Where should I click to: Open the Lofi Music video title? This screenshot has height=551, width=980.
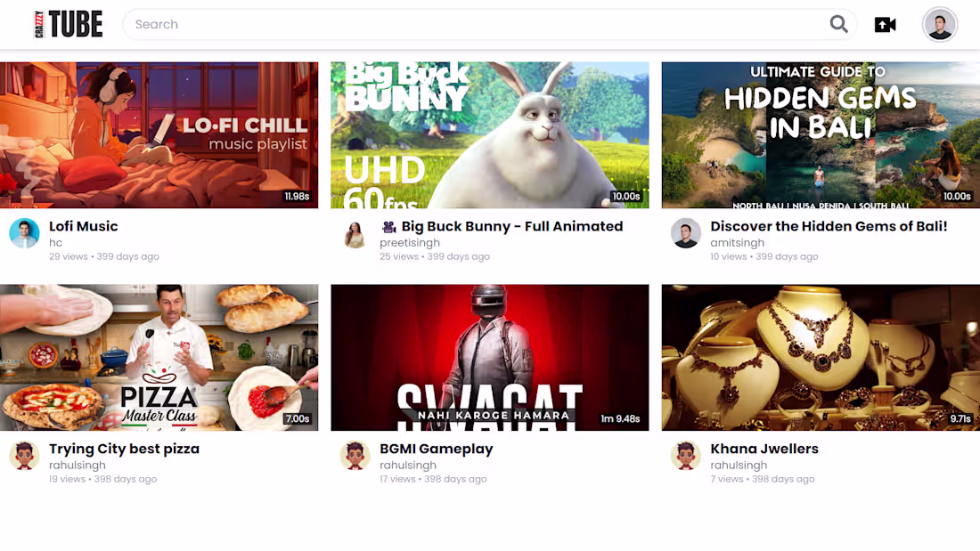(84, 226)
